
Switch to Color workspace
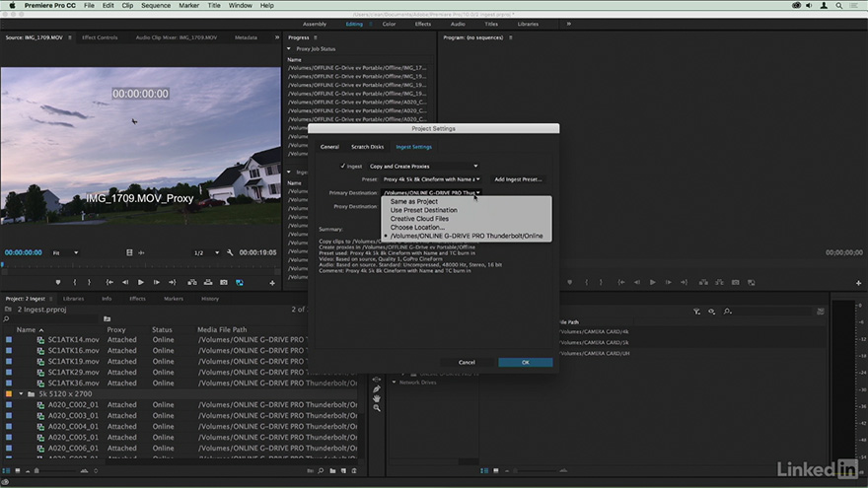pos(389,24)
